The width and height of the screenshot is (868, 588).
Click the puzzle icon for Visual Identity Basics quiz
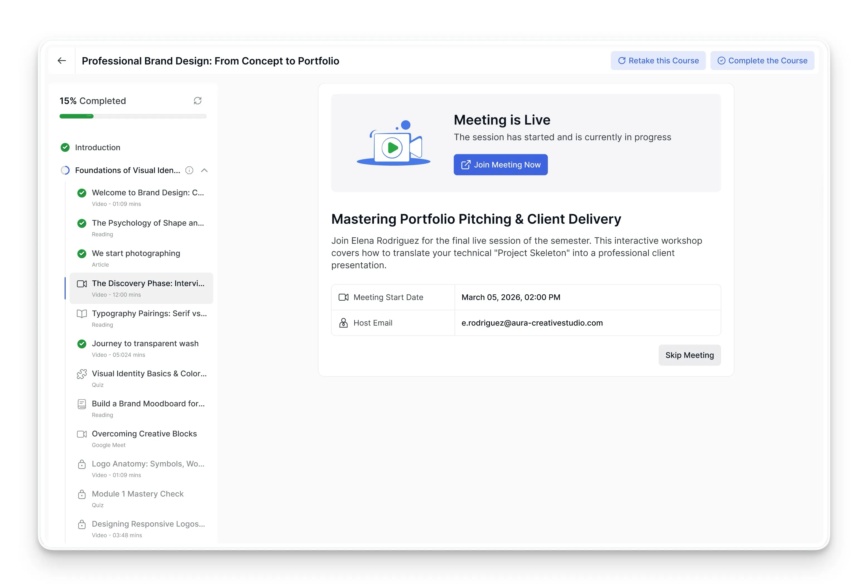pos(82,374)
